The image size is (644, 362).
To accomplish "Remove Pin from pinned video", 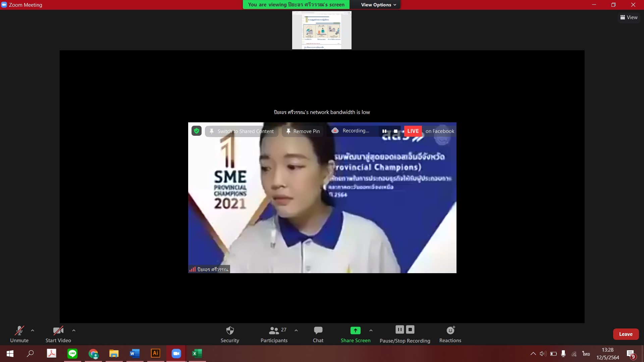I will (x=303, y=131).
